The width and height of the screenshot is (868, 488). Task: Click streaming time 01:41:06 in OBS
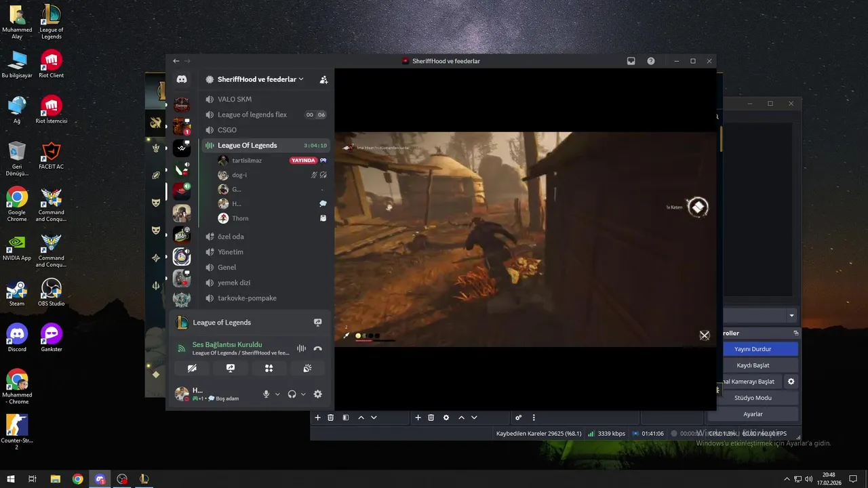point(648,434)
